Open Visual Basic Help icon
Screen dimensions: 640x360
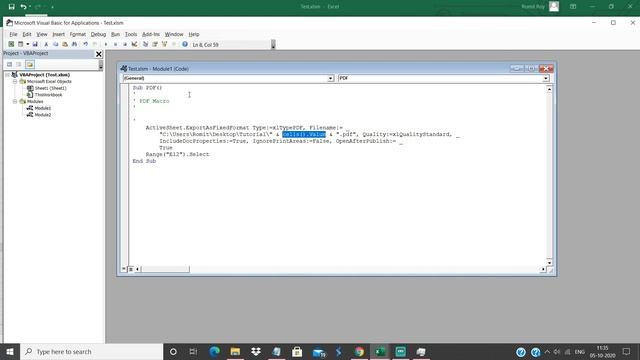(x=185, y=44)
